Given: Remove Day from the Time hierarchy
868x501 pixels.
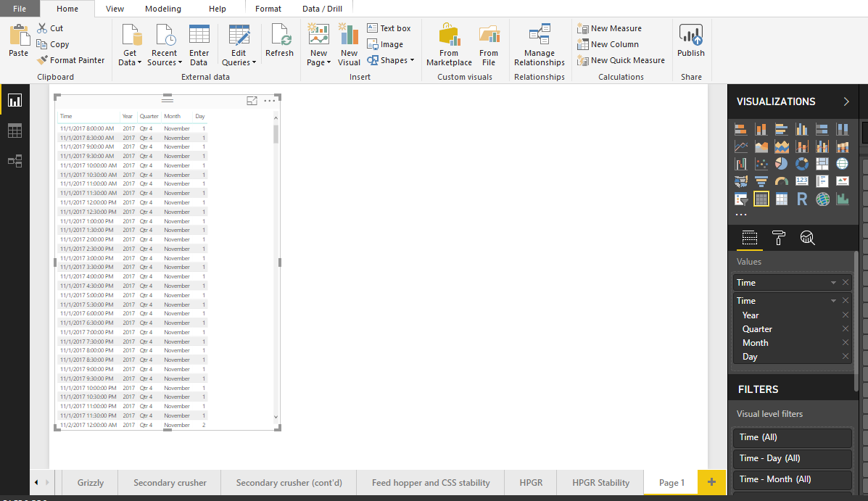Looking at the screenshot, I should point(846,357).
